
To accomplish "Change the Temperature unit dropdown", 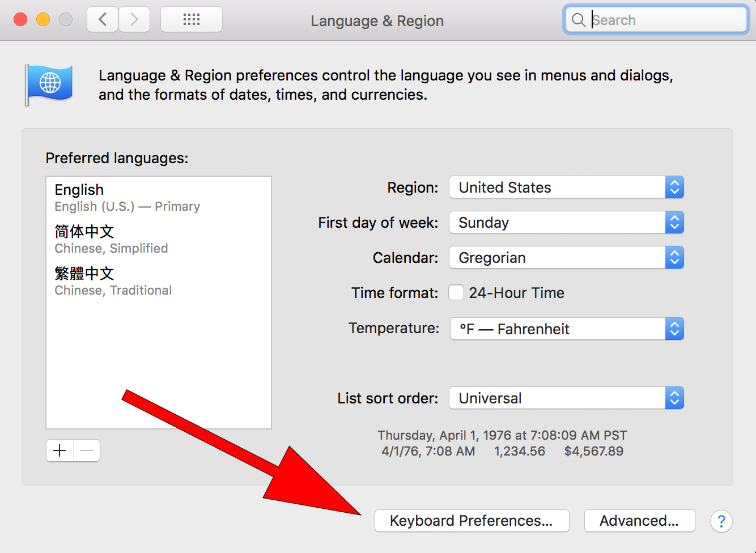I will coord(566,329).
